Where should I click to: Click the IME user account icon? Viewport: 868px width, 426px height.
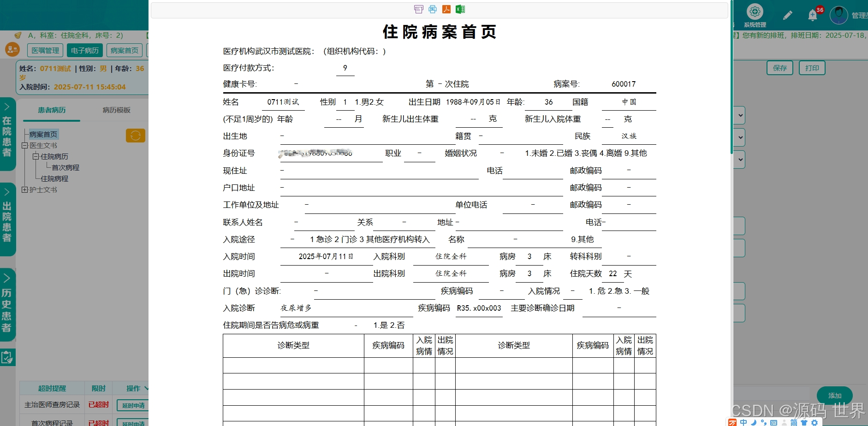[x=784, y=422]
